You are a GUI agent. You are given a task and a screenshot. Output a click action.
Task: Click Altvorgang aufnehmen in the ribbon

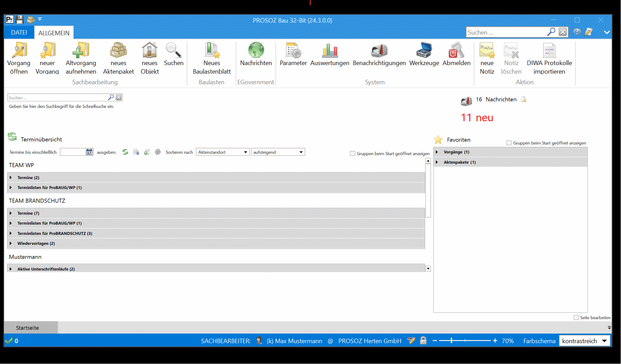pyautogui.click(x=81, y=58)
